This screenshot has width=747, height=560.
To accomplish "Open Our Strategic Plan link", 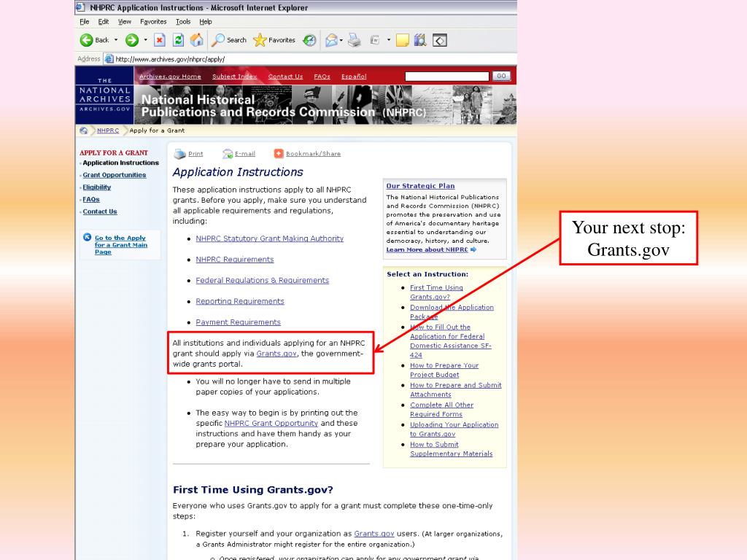I will click(421, 186).
